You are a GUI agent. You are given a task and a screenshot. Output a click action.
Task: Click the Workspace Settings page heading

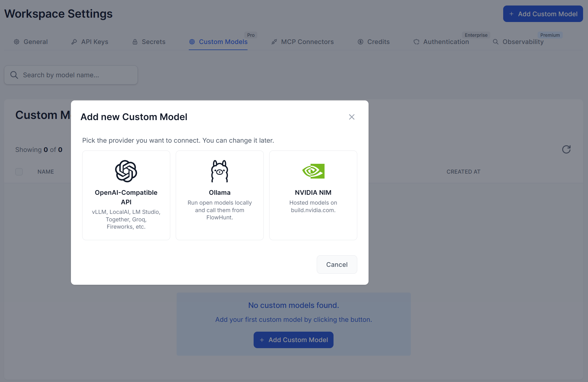coord(58,14)
